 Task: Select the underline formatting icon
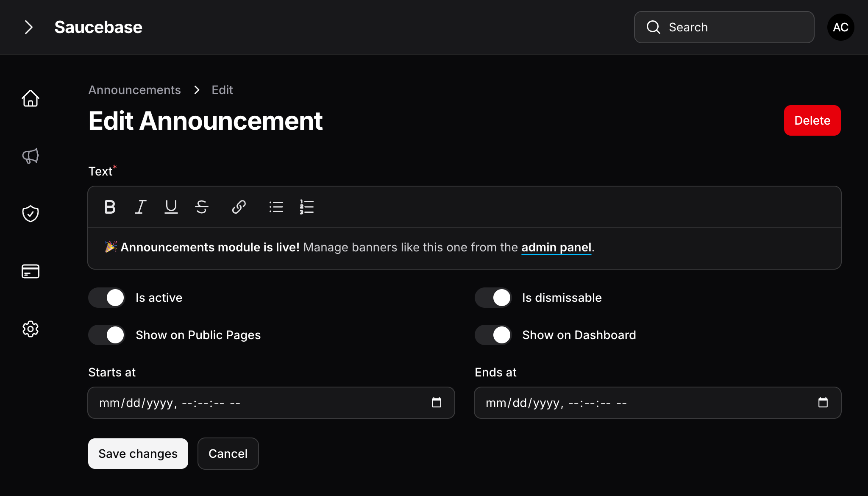171,207
